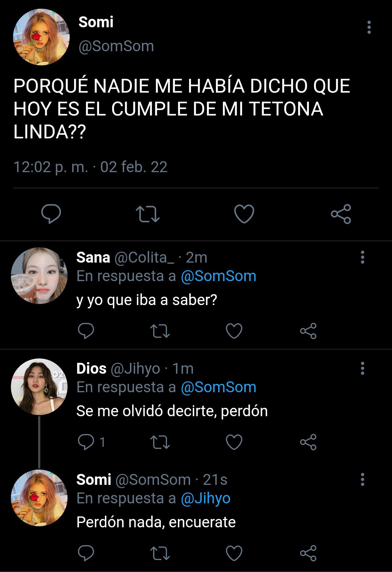Image resolution: width=392 pixels, height=572 pixels.
Task: Retweet the Dios @Jihyo reply
Action: [160, 442]
